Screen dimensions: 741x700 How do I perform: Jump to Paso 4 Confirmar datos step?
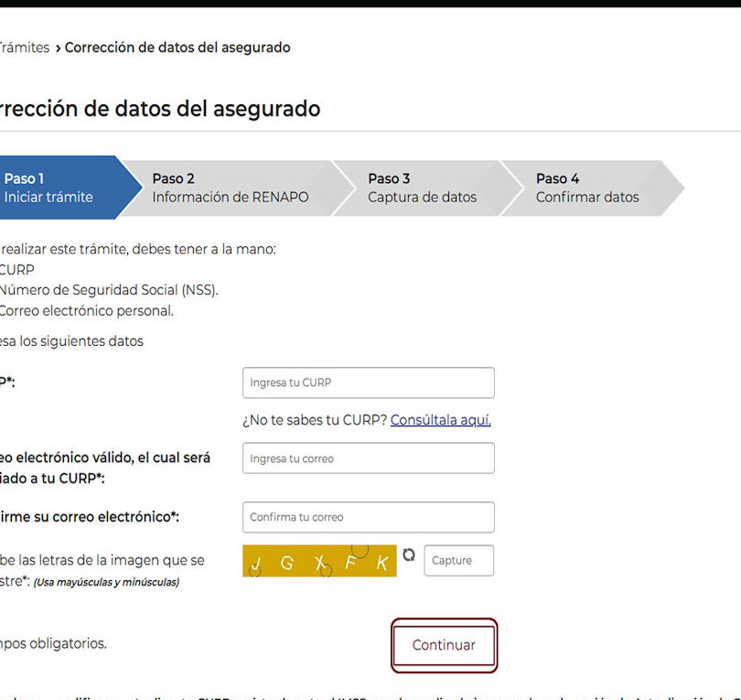coord(587,188)
